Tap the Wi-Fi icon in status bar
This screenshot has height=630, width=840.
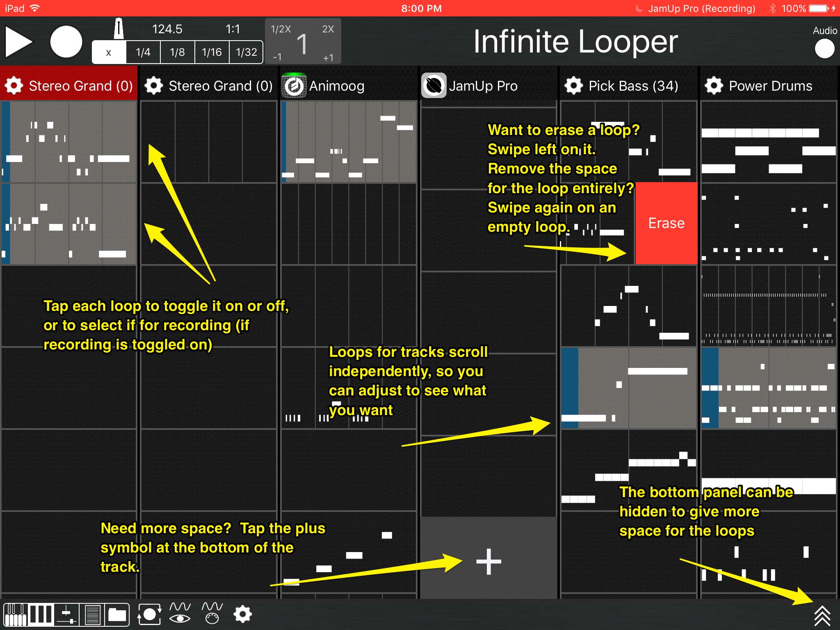(x=35, y=8)
